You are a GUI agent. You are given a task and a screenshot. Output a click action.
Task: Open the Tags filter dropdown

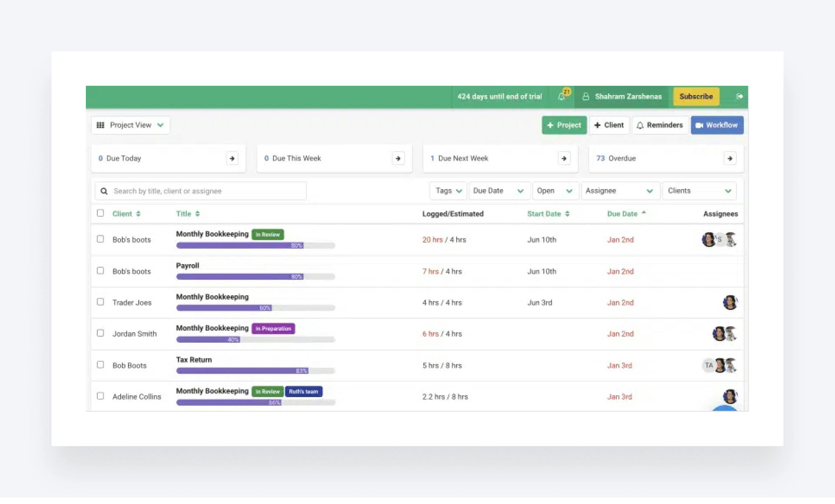(448, 191)
